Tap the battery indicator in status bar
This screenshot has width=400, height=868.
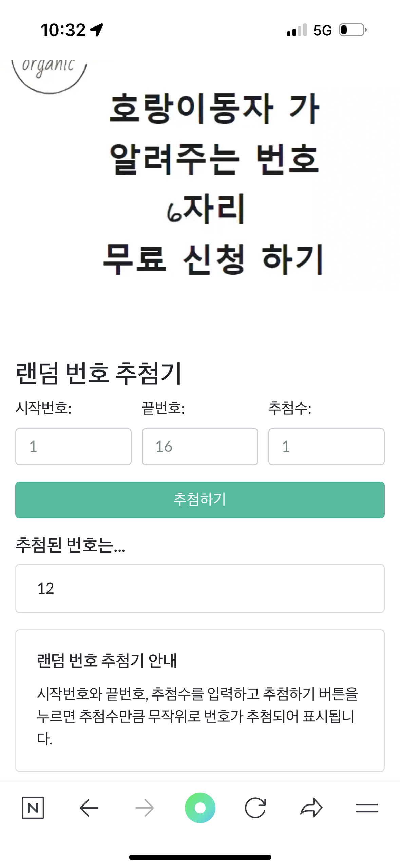[352, 30]
